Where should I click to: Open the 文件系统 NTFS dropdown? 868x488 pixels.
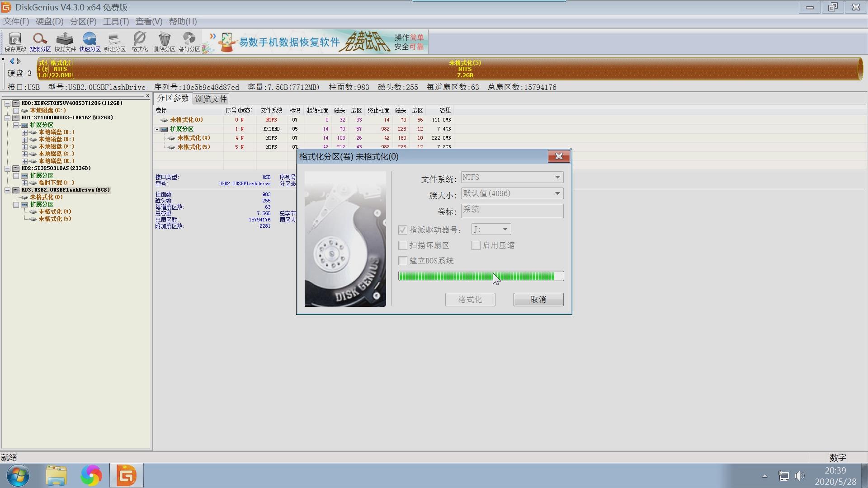pyautogui.click(x=557, y=177)
